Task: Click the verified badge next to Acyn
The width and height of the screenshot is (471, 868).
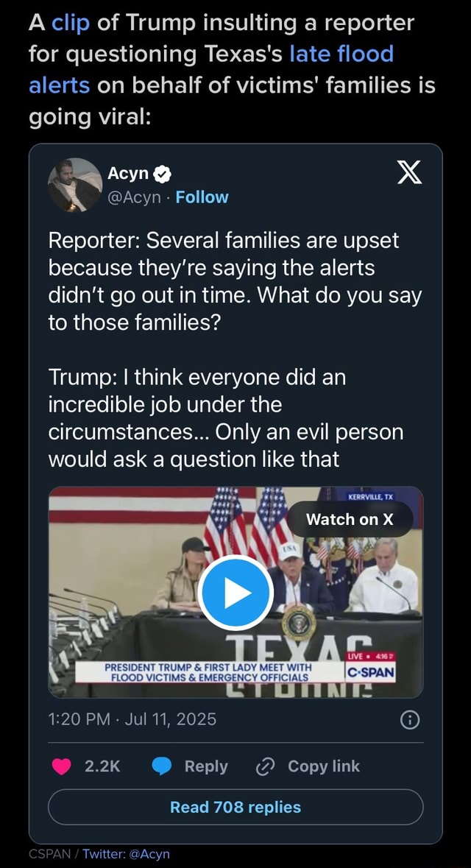Action: [x=161, y=174]
